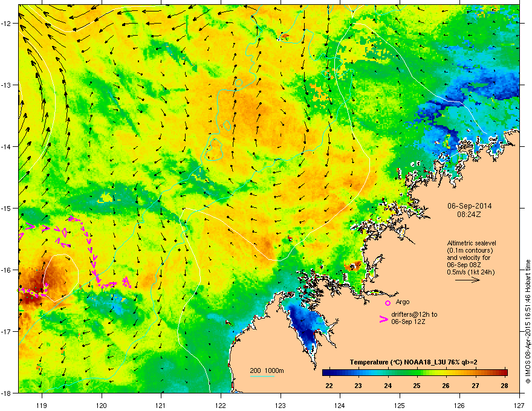The height and width of the screenshot is (411, 532).
Task: Click the colorbar value 27
Action: tap(475, 386)
